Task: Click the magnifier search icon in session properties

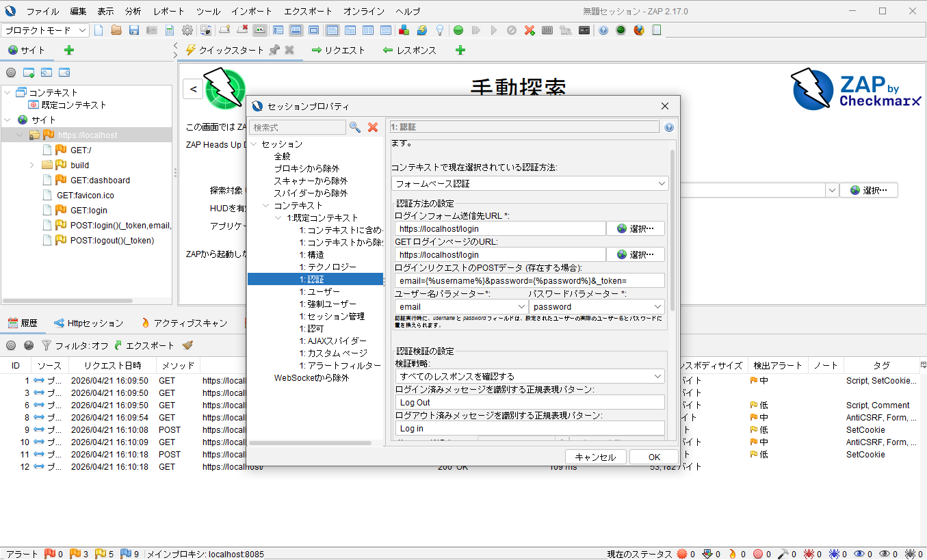Action: click(x=355, y=127)
